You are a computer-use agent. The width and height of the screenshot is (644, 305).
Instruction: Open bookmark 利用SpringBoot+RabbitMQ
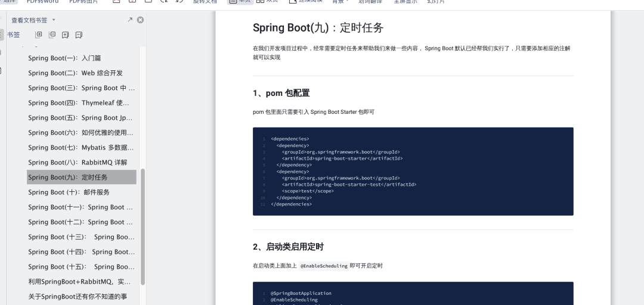80,282
